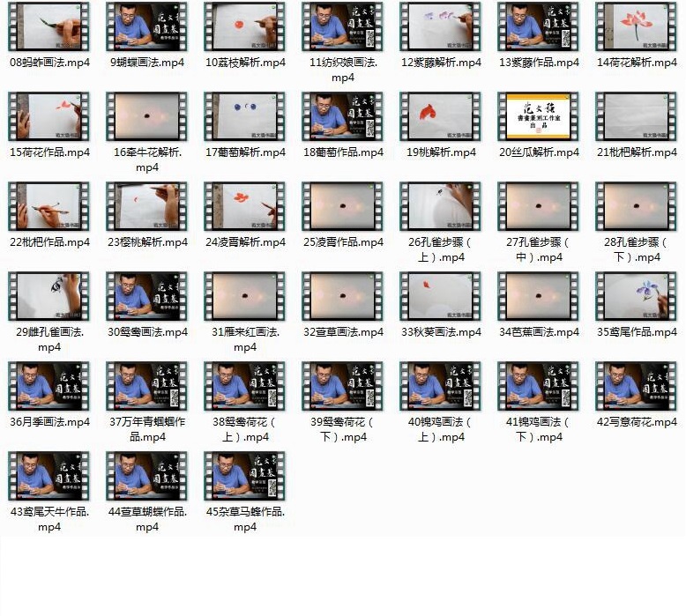Select the 40锦鸡画法（上）.mp4 filename label
This screenshot has height=616, width=686.
[x=441, y=429]
